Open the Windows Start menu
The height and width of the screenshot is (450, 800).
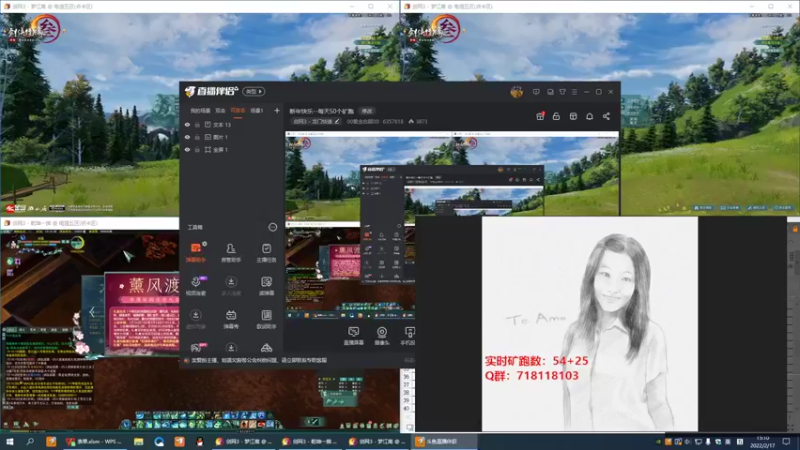pyautogui.click(x=9, y=441)
